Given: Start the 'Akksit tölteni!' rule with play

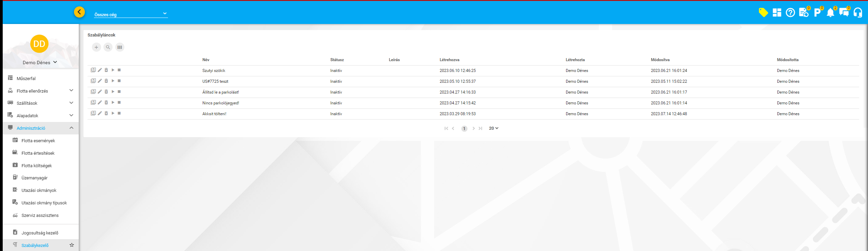Looking at the screenshot, I should (113, 113).
